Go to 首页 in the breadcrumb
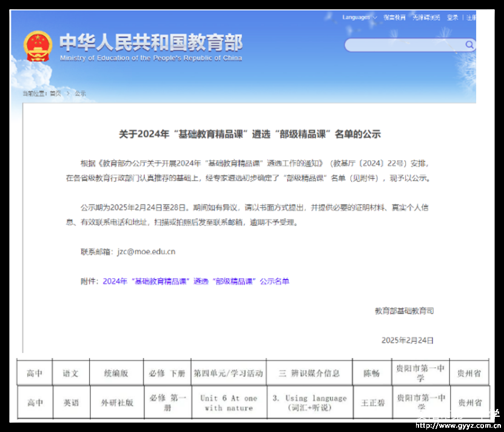 [55, 93]
